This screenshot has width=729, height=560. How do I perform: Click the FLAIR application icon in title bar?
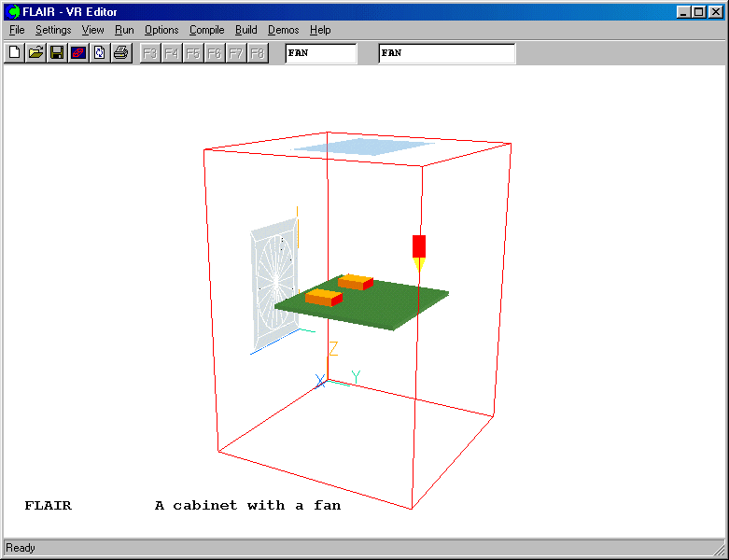click(x=13, y=12)
